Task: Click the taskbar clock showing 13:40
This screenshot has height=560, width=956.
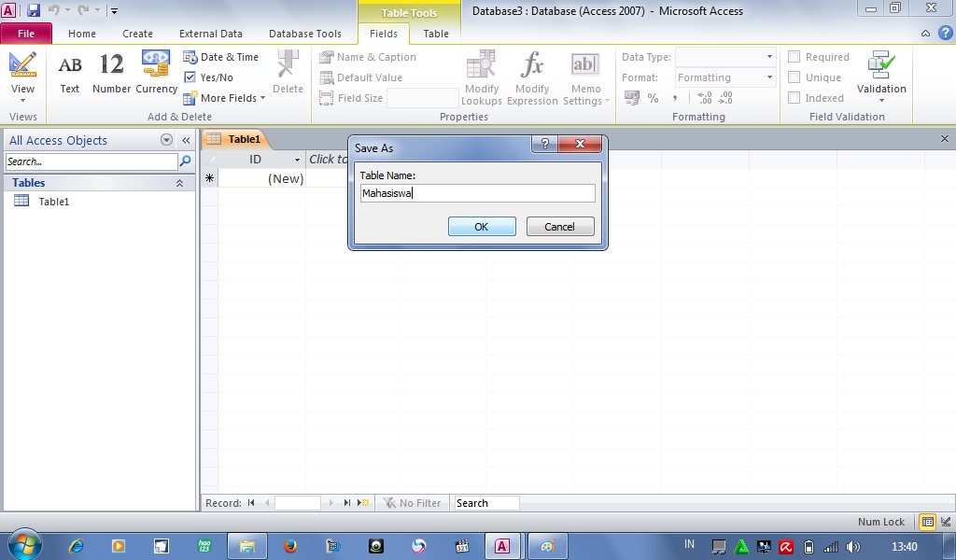Action: tap(904, 547)
